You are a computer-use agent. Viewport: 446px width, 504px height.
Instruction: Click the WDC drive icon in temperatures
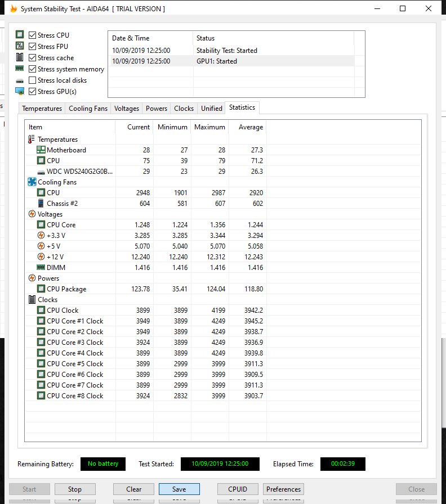41,172
